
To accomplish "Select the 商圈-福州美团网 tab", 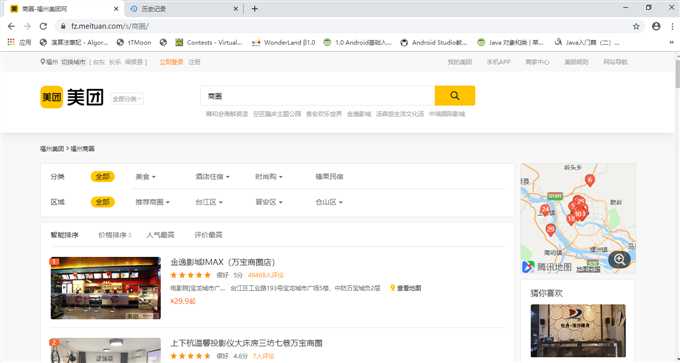I will pyautogui.click(x=64, y=9).
